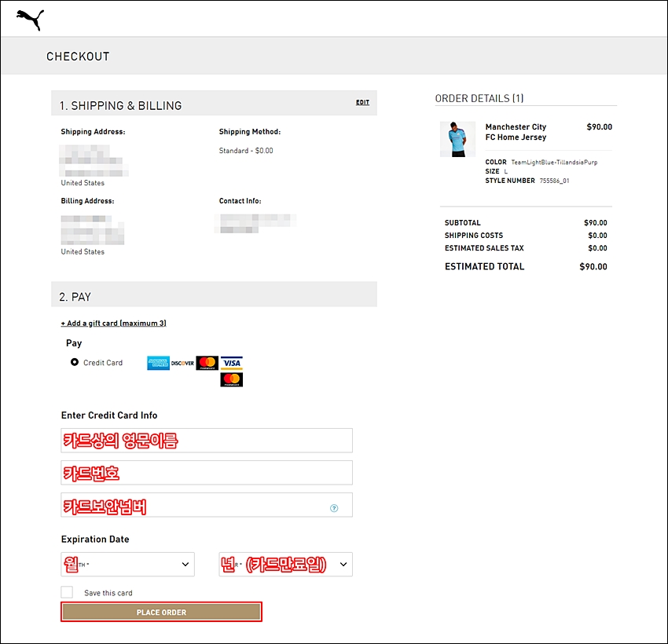The image size is (668, 644).
Task: Click the jersey price $90.00 in order details
Action: click(x=600, y=127)
